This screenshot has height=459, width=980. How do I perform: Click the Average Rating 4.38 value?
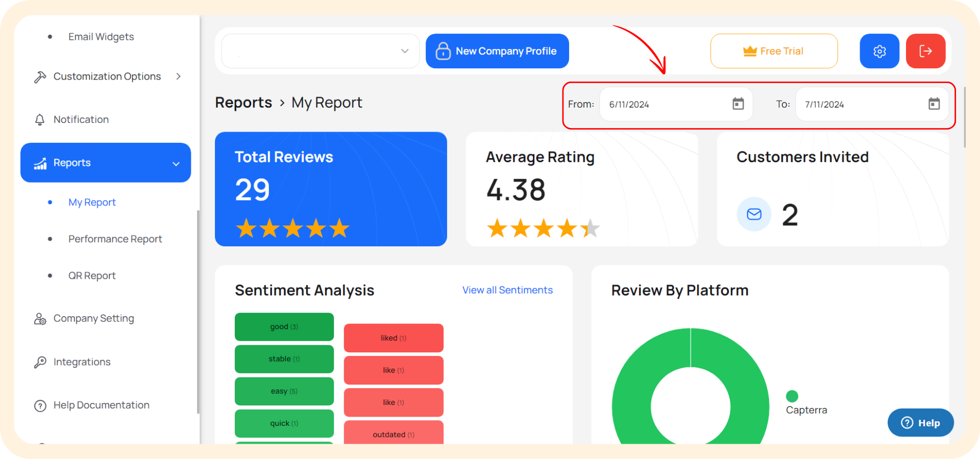(516, 190)
